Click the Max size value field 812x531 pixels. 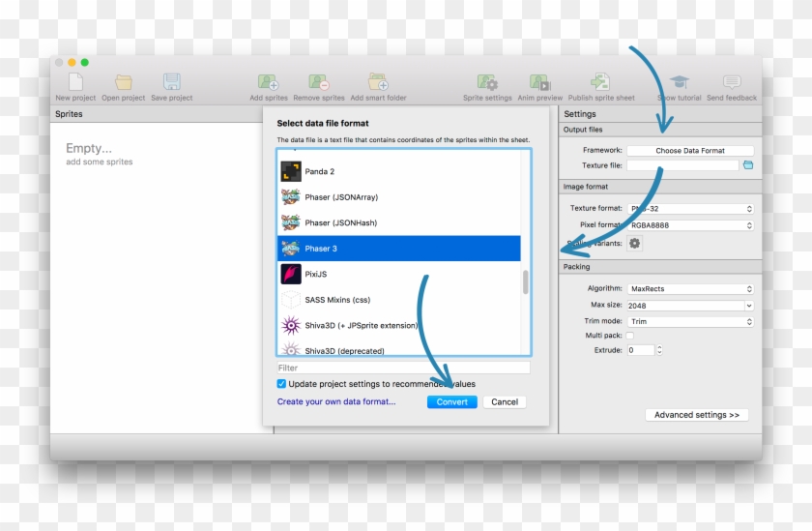pos(685,306)
